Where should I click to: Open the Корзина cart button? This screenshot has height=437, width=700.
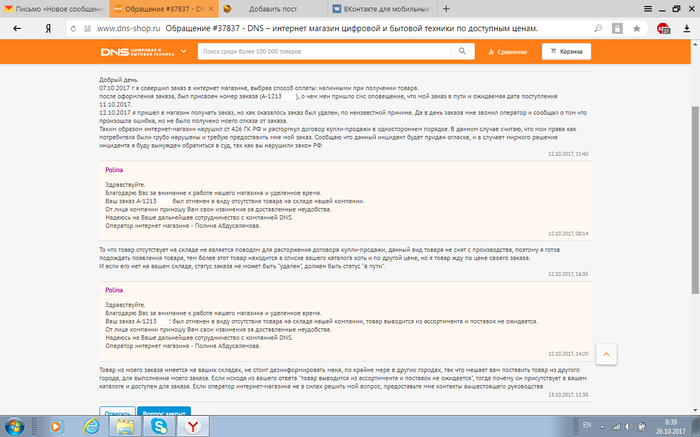pyautogui.click(x=566, y=51)
